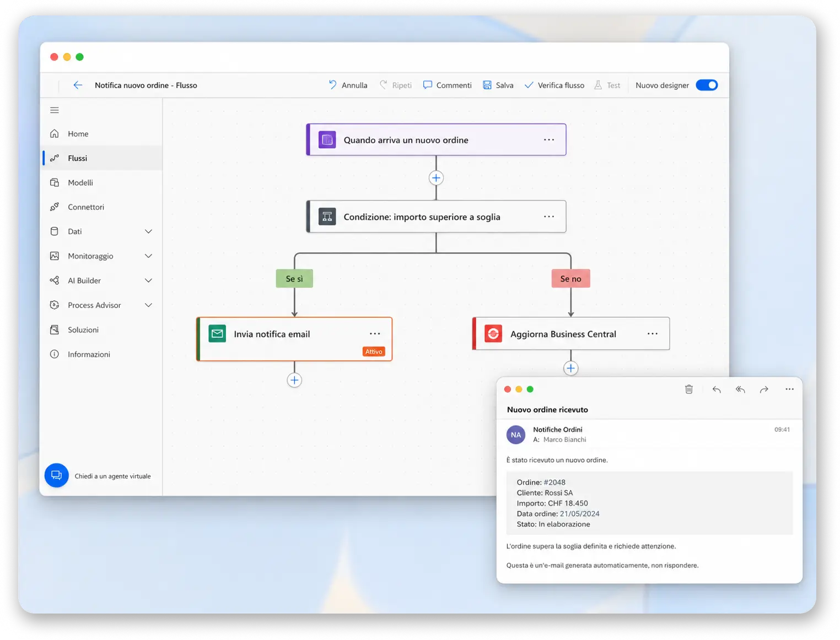The height and width of the screenshot is (640, 840).
Task: Click the 09:41 email timestamp
Action: (782, 430)
